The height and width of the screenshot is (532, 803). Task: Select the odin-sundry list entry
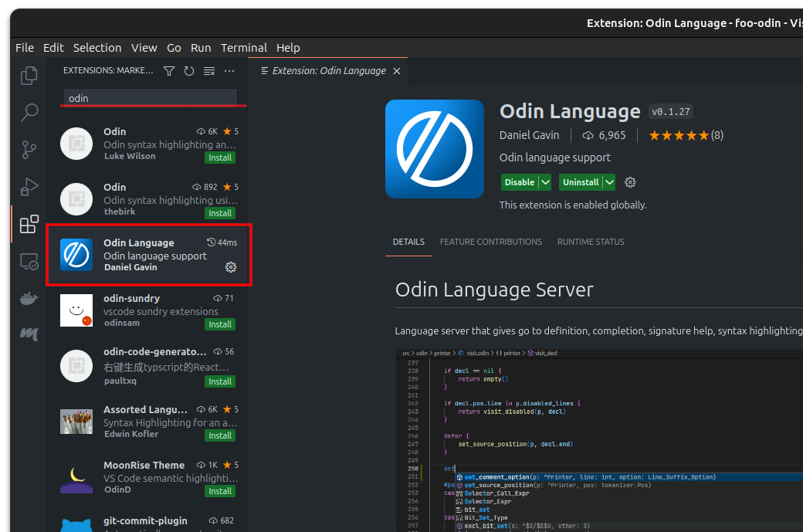(x=147, y=310)
